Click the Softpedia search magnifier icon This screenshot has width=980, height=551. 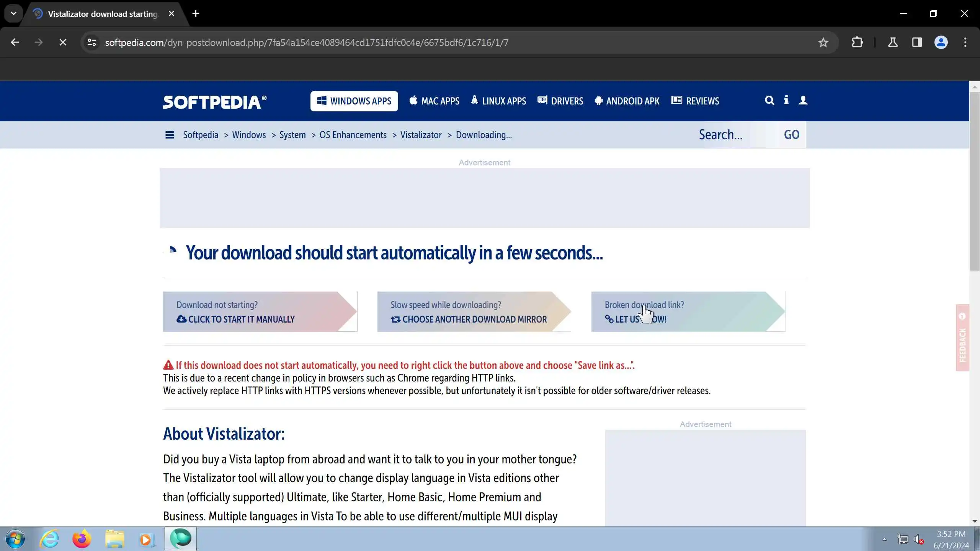tap(769, 101)
